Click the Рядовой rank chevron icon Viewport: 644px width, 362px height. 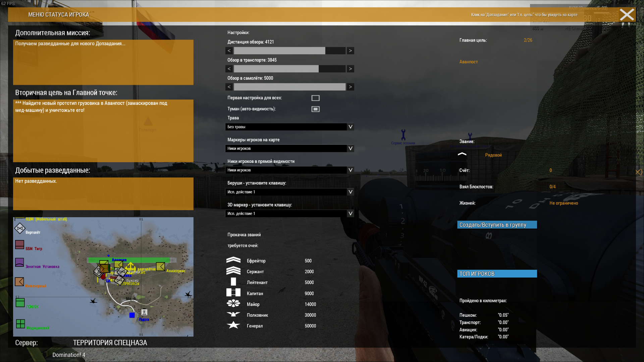(x=462, y=154)
